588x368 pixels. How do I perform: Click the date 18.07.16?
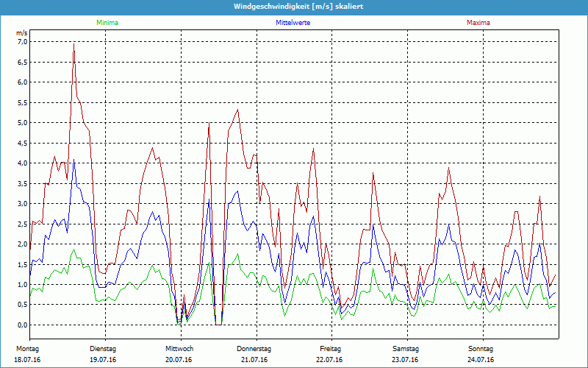27,360
